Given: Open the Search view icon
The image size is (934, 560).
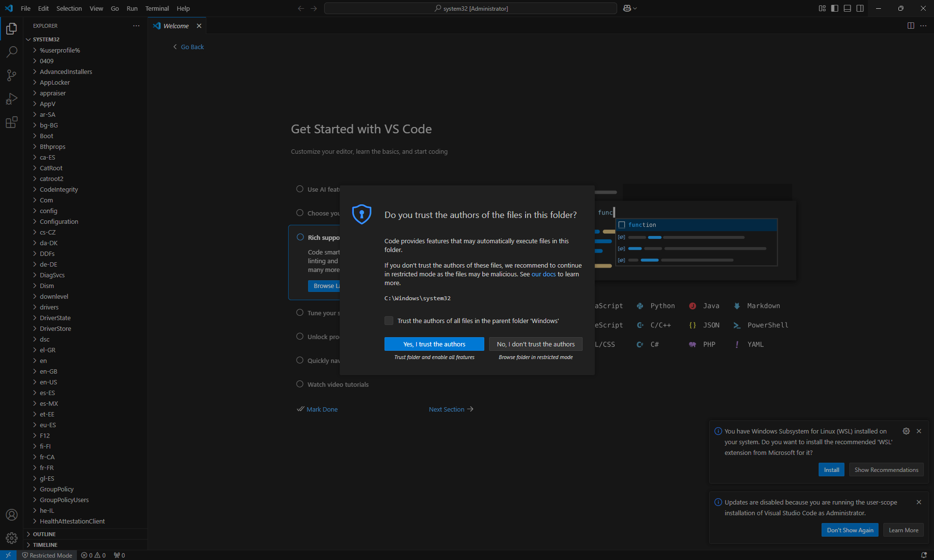Looking at the screenshot, I should pos(12,52).
